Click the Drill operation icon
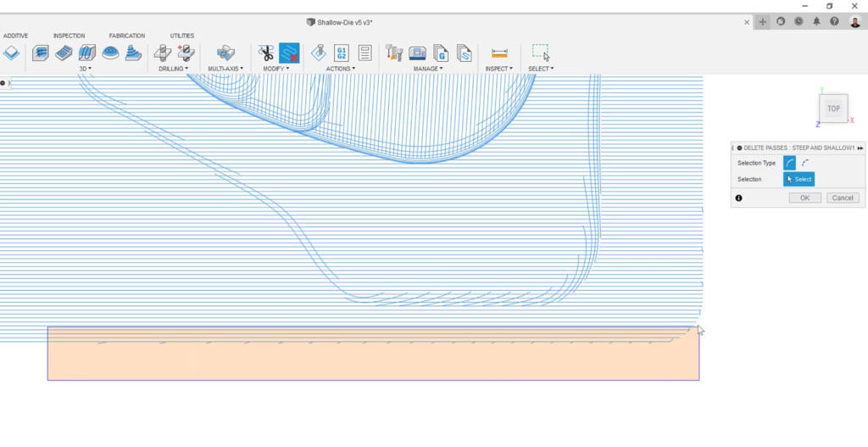 click(x=163, y=53)
